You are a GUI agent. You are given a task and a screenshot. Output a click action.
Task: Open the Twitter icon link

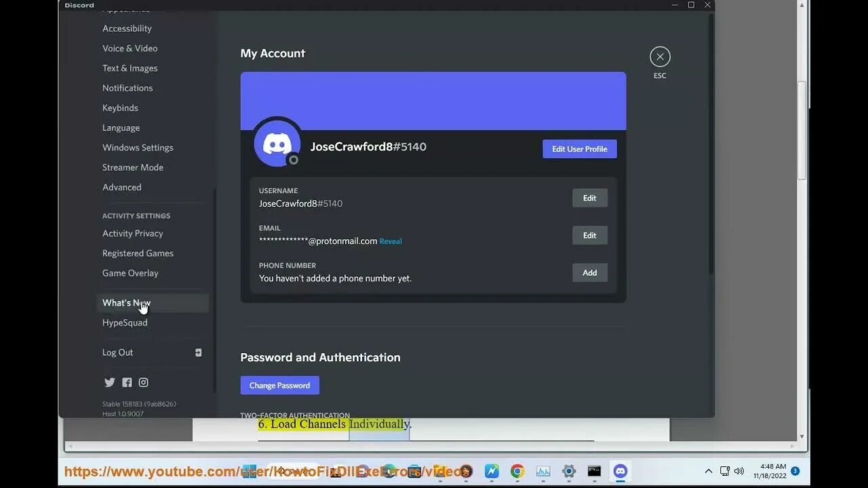tap(110, 382)
